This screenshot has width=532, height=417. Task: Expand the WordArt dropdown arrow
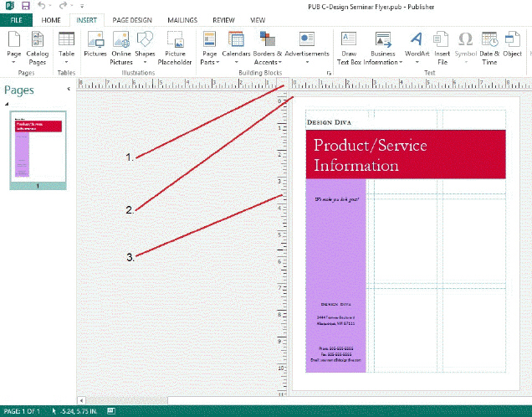click(x=417, y=62)
